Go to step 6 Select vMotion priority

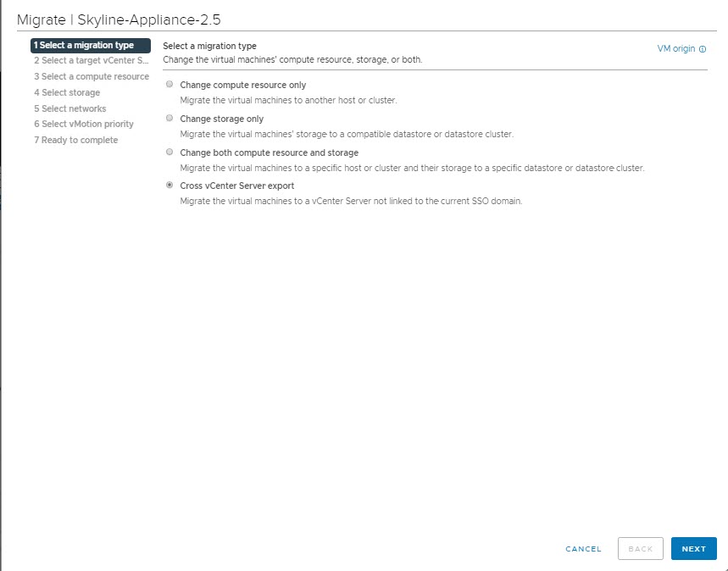[x=84, y=124]
